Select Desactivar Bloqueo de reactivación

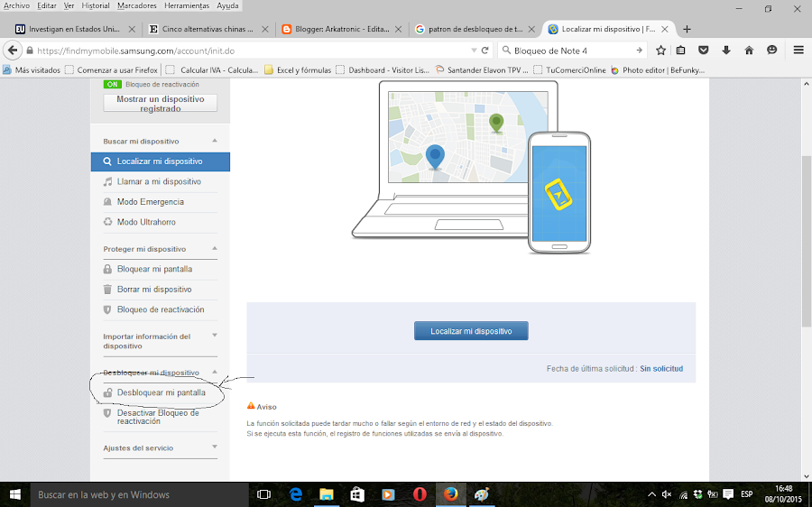click(x=160, y=417)
